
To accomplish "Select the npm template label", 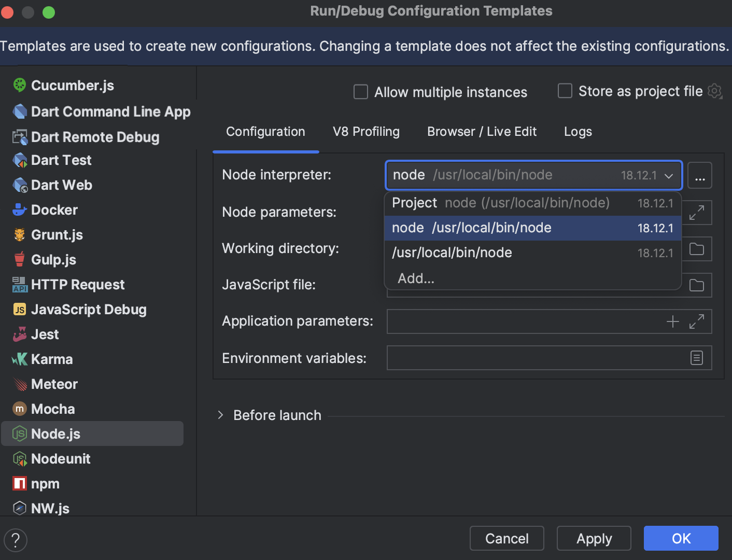I will pyautogui.click(x=45, y=484).
